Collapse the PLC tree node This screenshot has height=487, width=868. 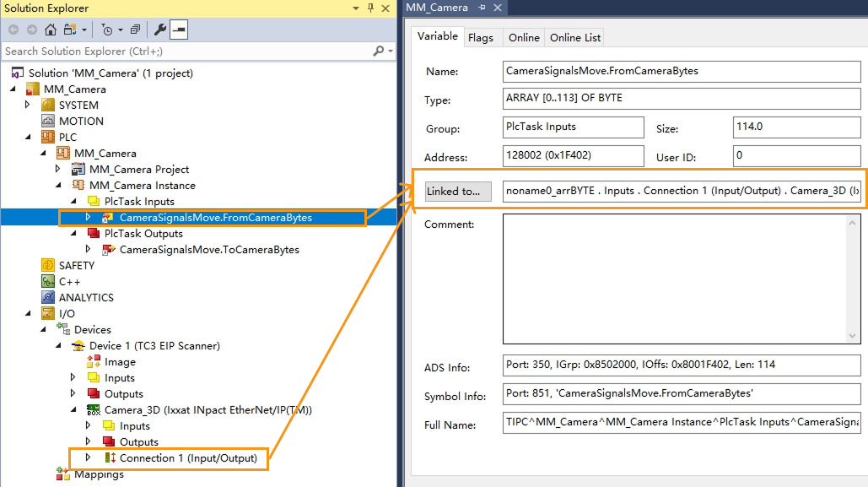pos(28,137)
